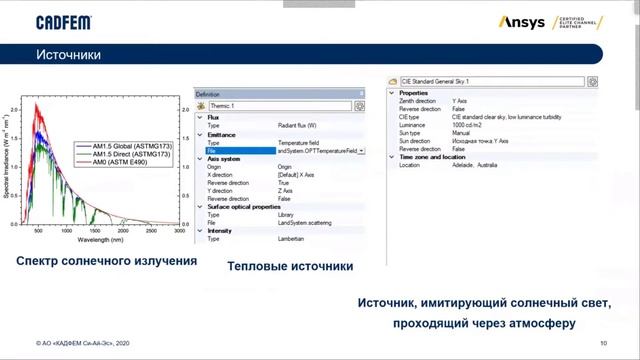Viewport: 640px width, 360px height.
Task: Select the 'CIE standard clear sky, low luminance turbidity' value
Action: click(x=506, y=117)
